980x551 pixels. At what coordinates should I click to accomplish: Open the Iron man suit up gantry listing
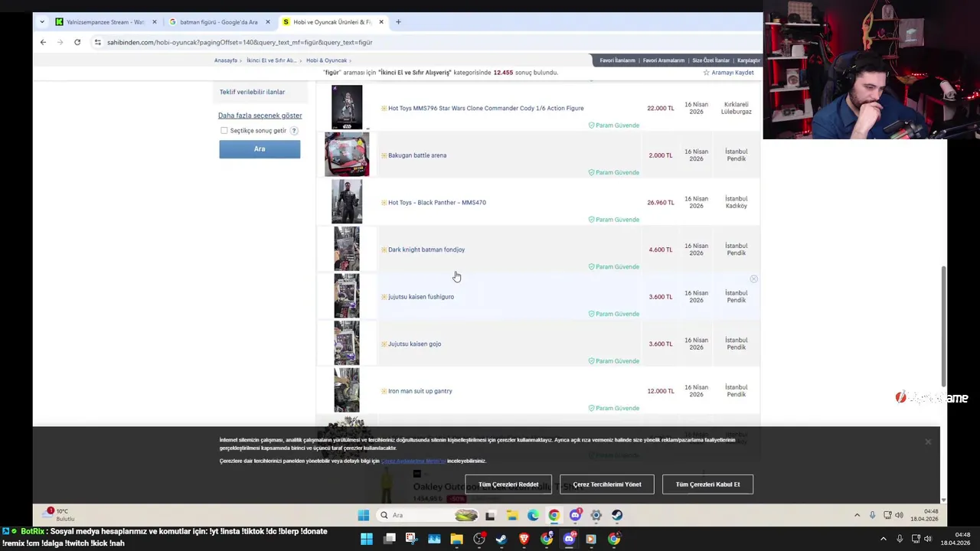pos(420,391)
